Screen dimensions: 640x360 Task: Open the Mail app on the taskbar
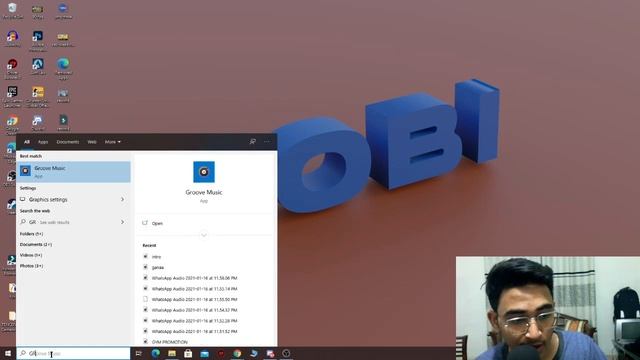point(204,353)
